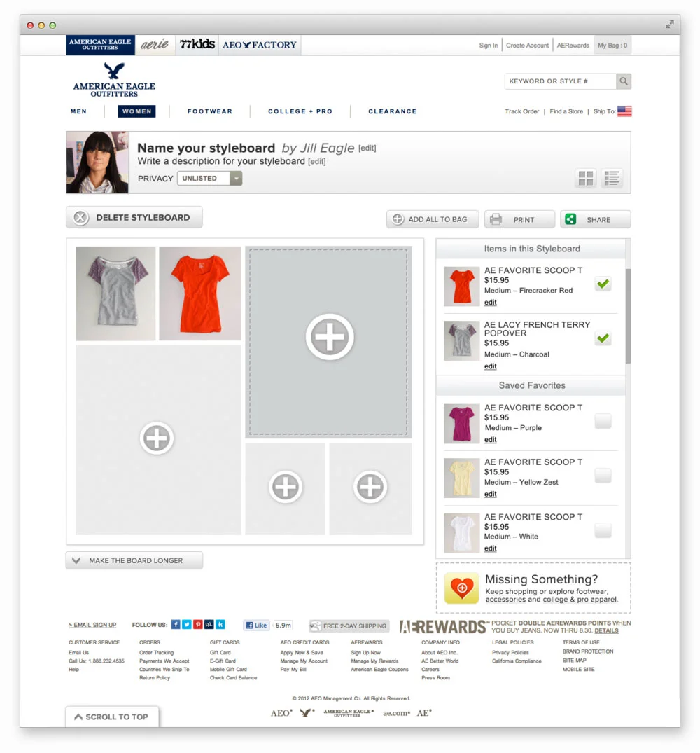Click Add All To Bag button

(433, 219)
